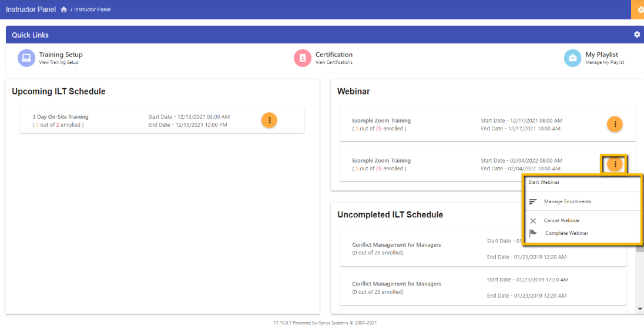The height and width of the screenshot is (326, 644).
Task: Click End Date 12/15/2021 12:00 PM text
Action: point(187,125)
